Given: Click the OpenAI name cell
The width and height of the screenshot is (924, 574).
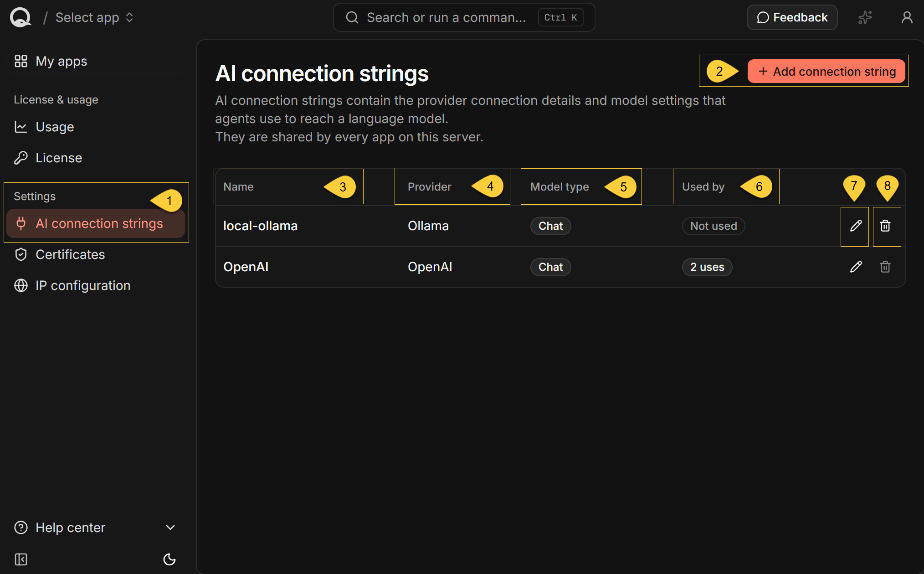Looking at the screenshot, I should (246, 267).
